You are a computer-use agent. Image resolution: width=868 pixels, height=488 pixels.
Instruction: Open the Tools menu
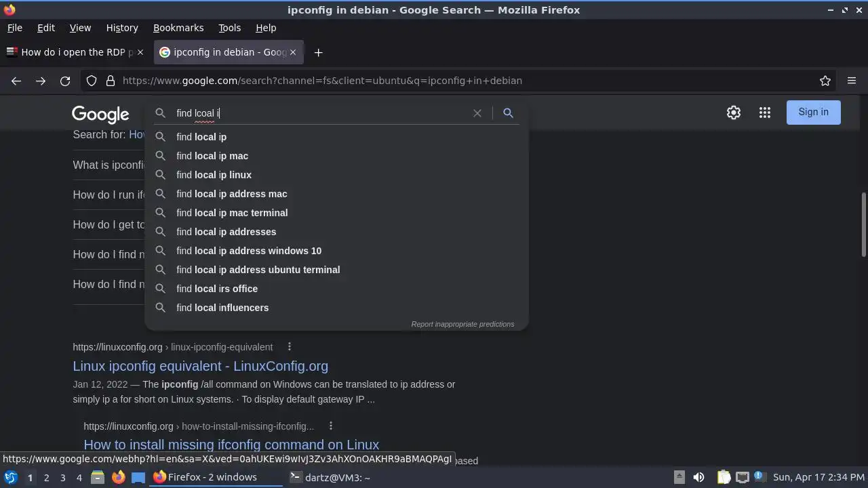pos(229,28)
